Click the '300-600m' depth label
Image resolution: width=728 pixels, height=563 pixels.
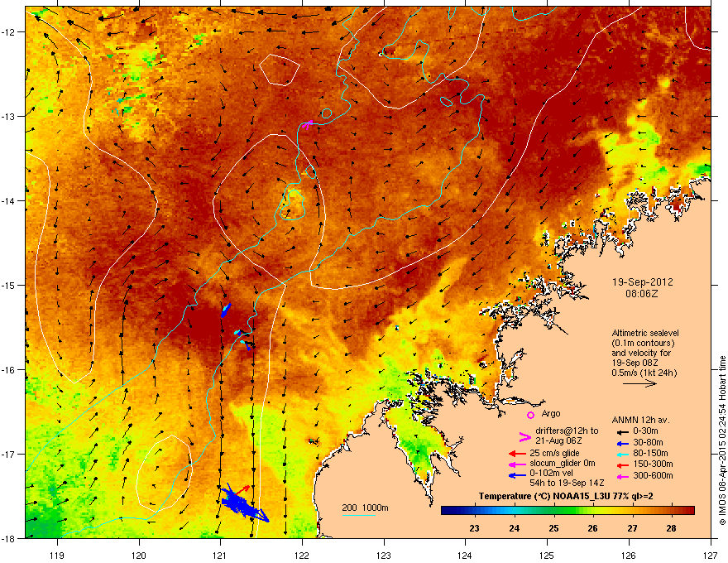(653, 476)
